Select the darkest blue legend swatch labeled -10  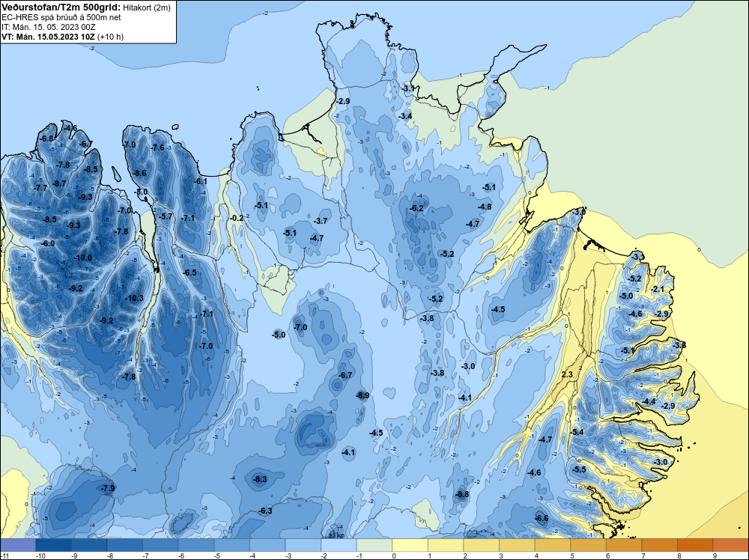(53, 545)
